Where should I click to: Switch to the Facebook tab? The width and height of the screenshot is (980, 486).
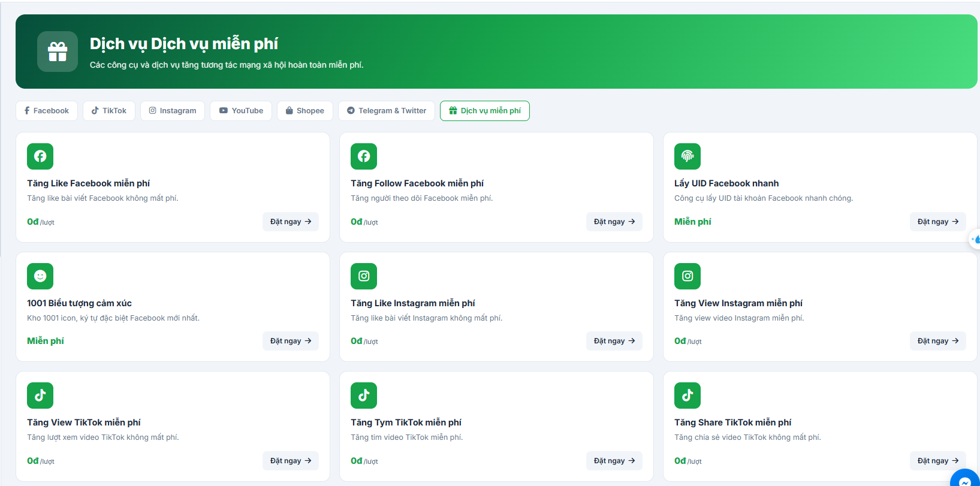point(47,111)
